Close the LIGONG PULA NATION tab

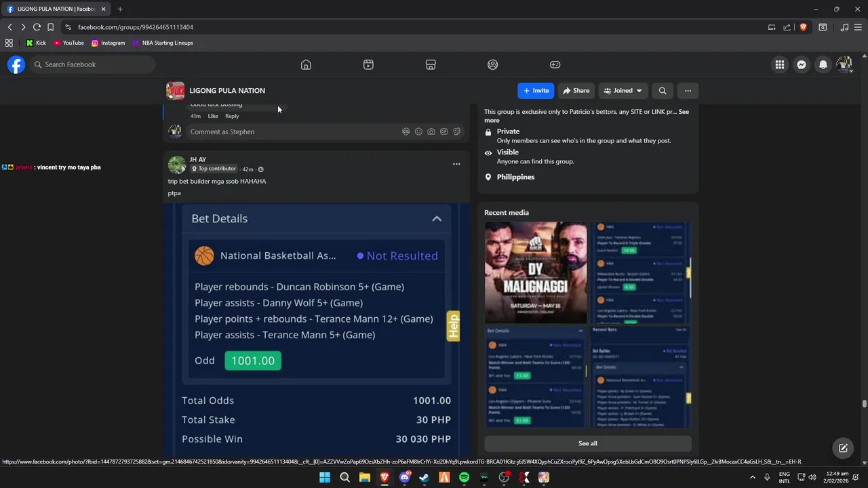tap(103, 9)
